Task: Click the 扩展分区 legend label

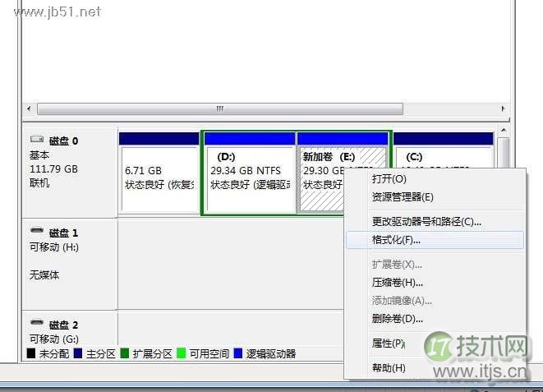Action: click(152, 354)
